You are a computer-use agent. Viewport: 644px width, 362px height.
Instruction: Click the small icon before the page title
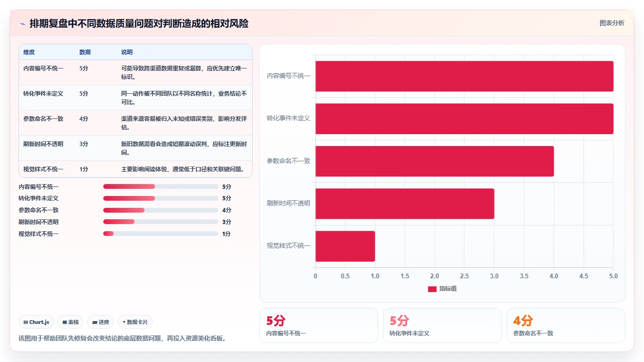tap(22, 24)
